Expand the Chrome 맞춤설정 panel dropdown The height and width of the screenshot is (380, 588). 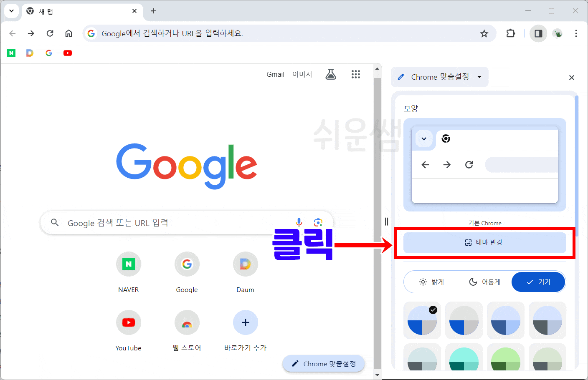440,77
